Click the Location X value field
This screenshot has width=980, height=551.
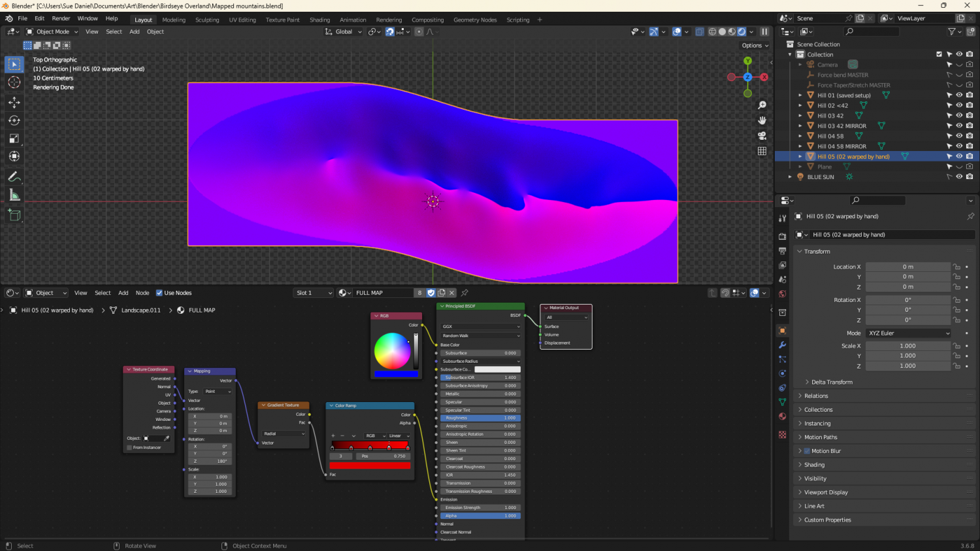[x=908, y=267]
